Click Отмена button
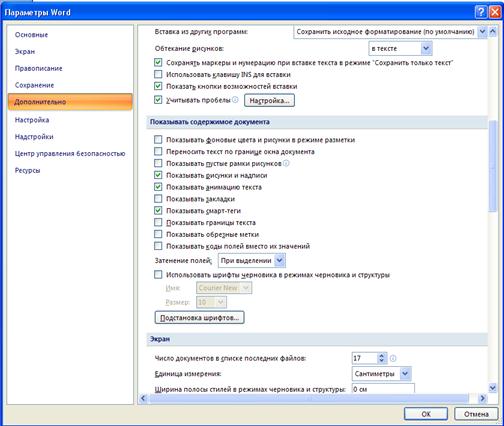 pyautogui.click(x=476, y=414)
